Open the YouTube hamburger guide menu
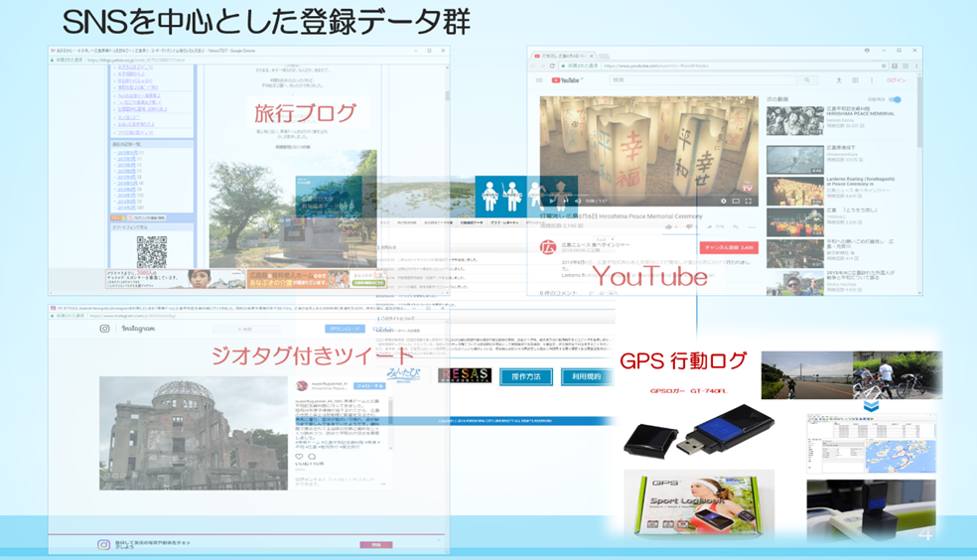 coord(539,80)
